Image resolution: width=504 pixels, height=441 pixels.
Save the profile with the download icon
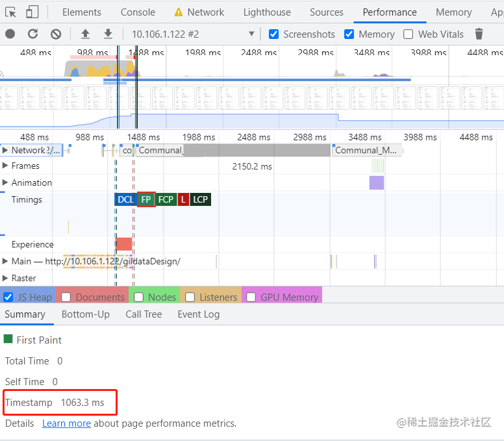coord(108,34)
